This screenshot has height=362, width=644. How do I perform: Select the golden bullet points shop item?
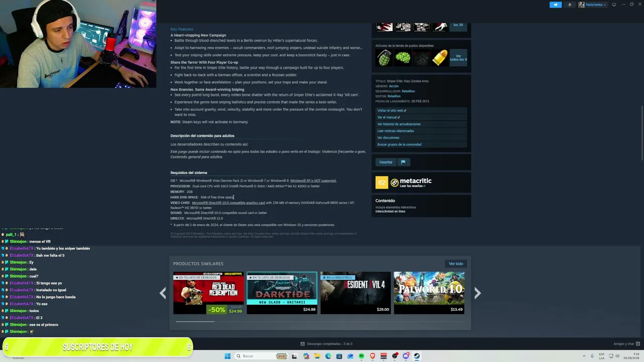pyautogui.click(x=440, y=58)
